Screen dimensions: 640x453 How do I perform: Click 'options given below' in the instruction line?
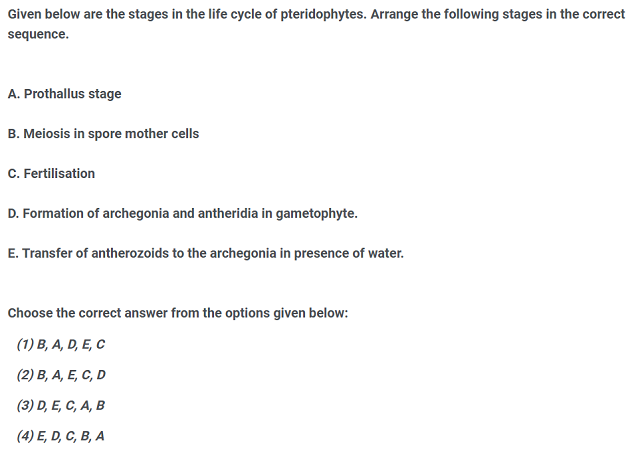pos(284,313)
